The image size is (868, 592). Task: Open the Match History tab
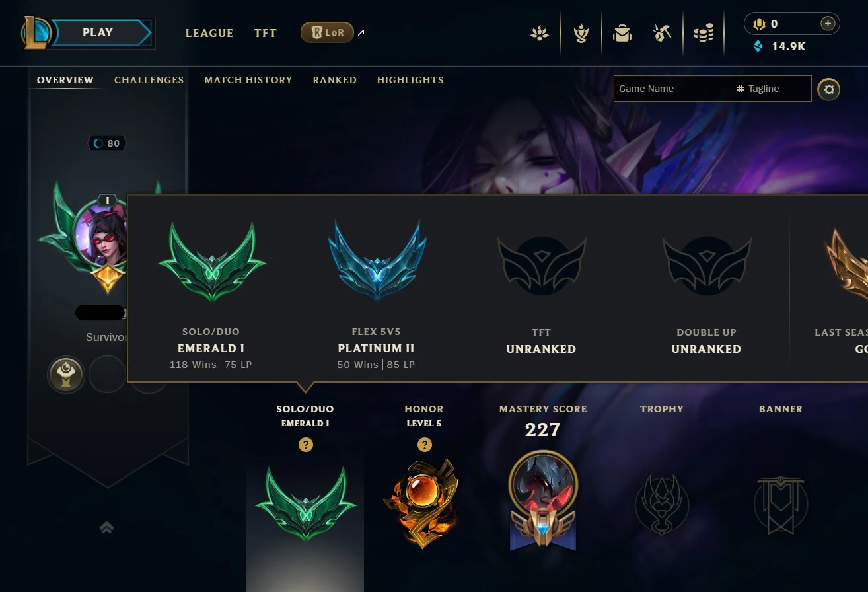(x=248, y=80)
